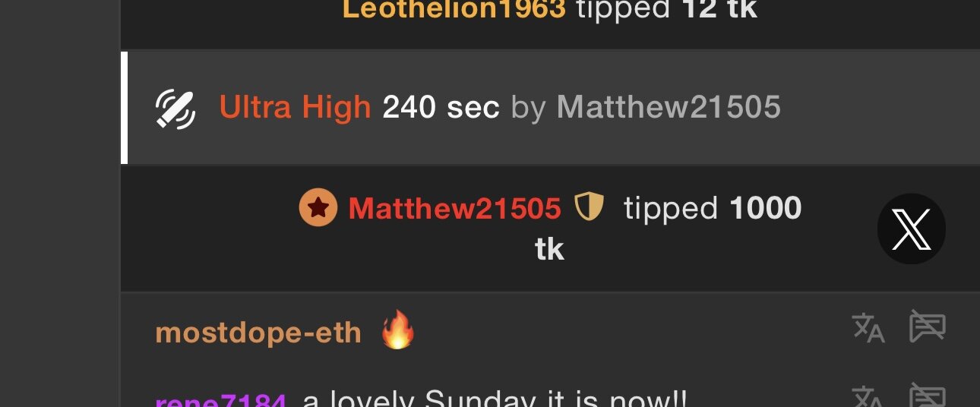The height and width of the screenshot is (407, 980).
Task: Hide the mostdope-eth chat message
Action: point(928,327)
